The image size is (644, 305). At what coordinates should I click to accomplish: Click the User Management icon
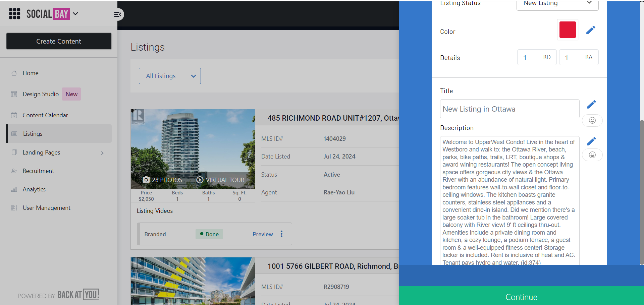[x=14, y=208]
